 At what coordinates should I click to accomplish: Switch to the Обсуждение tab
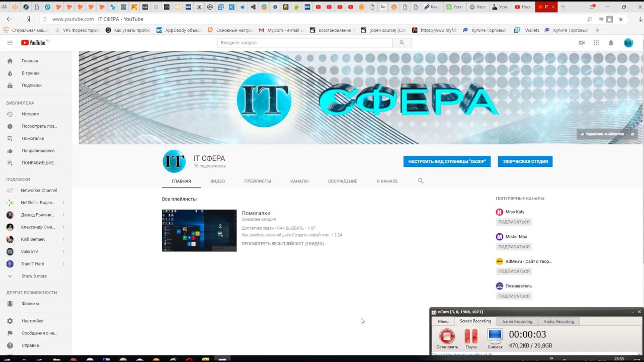pos(343,181)
